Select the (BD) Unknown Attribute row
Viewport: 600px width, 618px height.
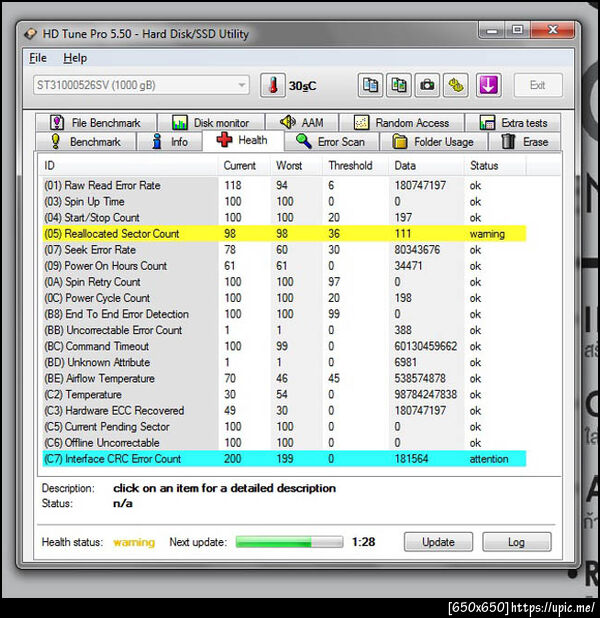tap(284, 362)
